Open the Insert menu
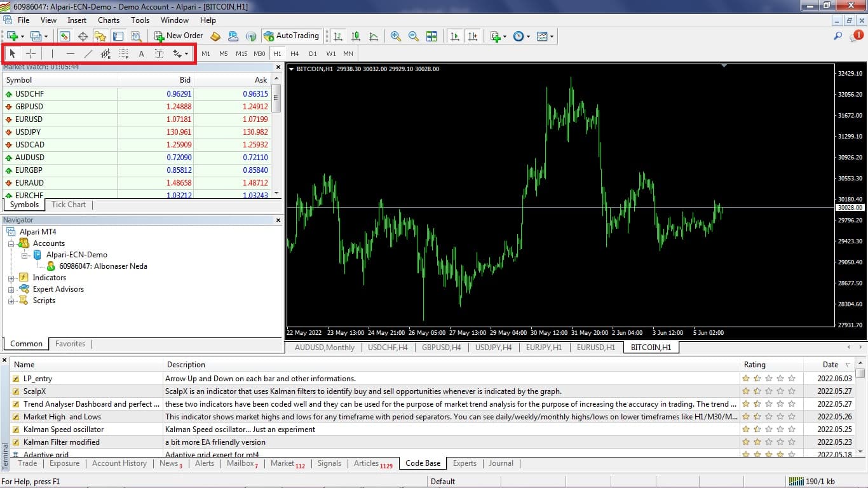868x488 pixels. [77, 20]
